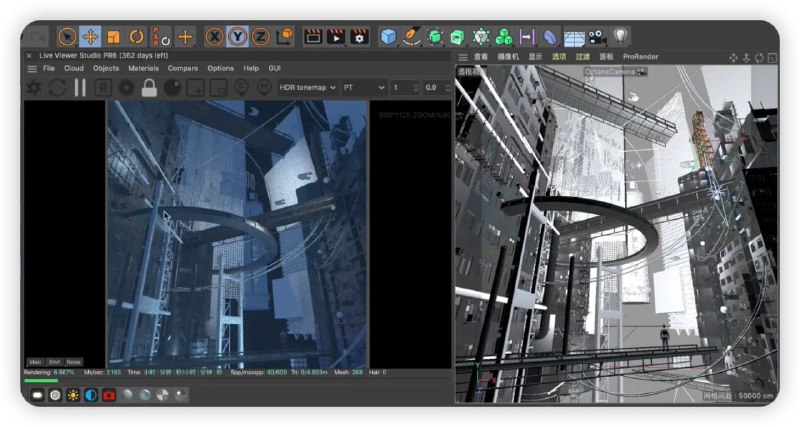The height and width of the screenshot is (427, 800).
Task: Open the Edit Render Settings clapperboard icon
Action: point(359,37)
